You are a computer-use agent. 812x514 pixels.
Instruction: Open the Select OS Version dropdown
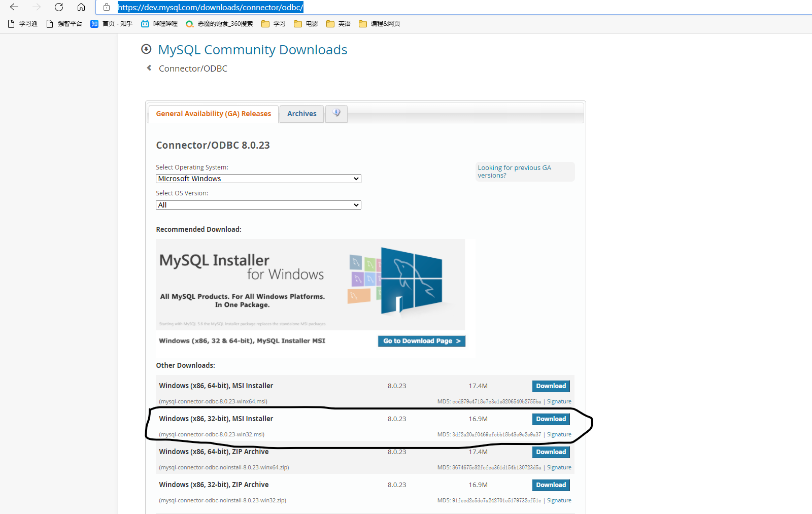(258, 205)
